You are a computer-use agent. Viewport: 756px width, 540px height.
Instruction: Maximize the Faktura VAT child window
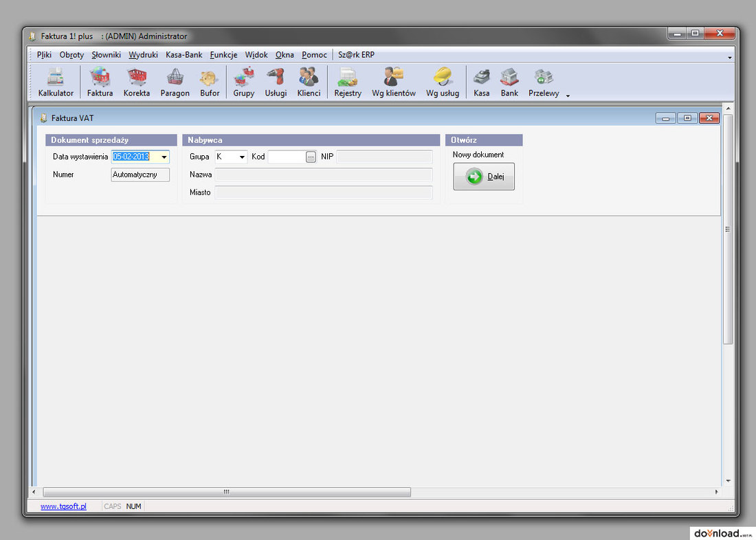click(x=687, y=118)
